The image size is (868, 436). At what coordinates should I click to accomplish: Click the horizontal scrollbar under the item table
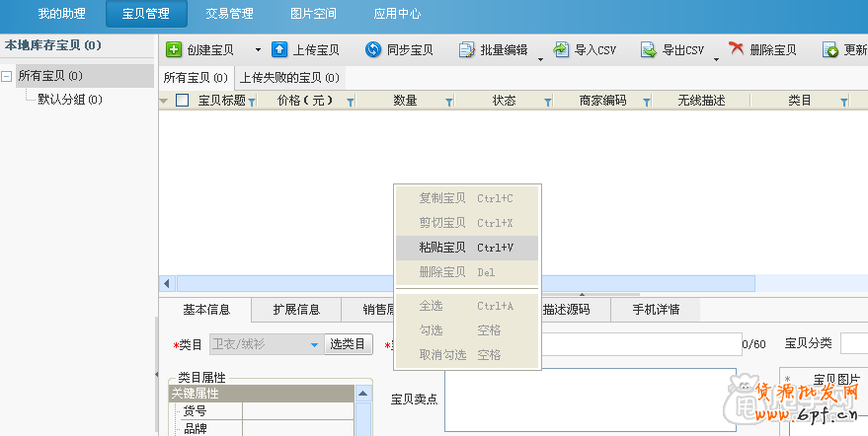point(464,284)
